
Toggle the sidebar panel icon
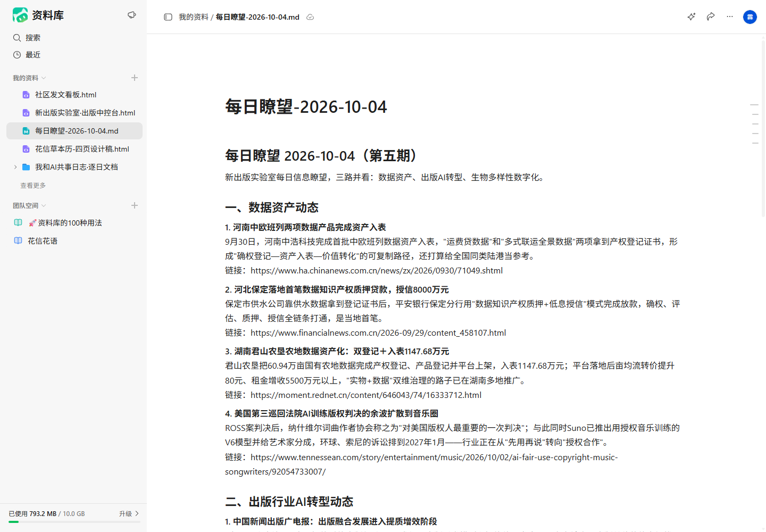pyautogui.click(x=168, y=17)
